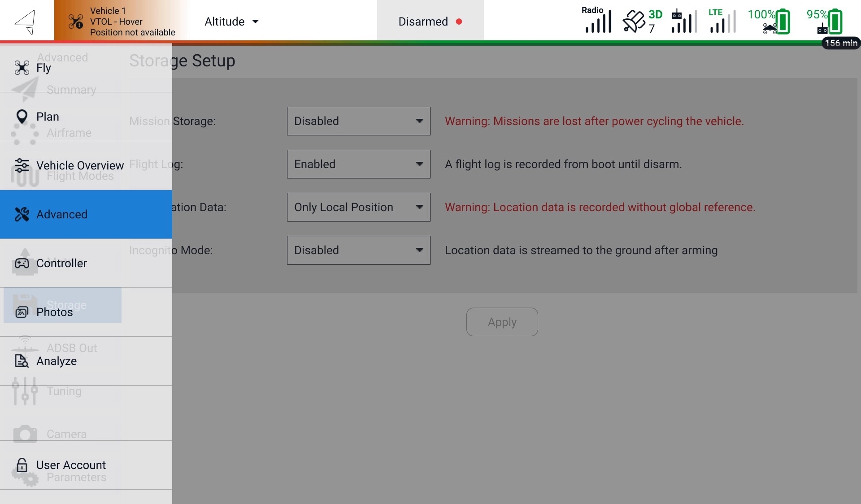The width and height of the screenshot is (861, 504).
Task: Check the Radio signal strength indicator
Action: pyautogui.click(x=598, y=21)
